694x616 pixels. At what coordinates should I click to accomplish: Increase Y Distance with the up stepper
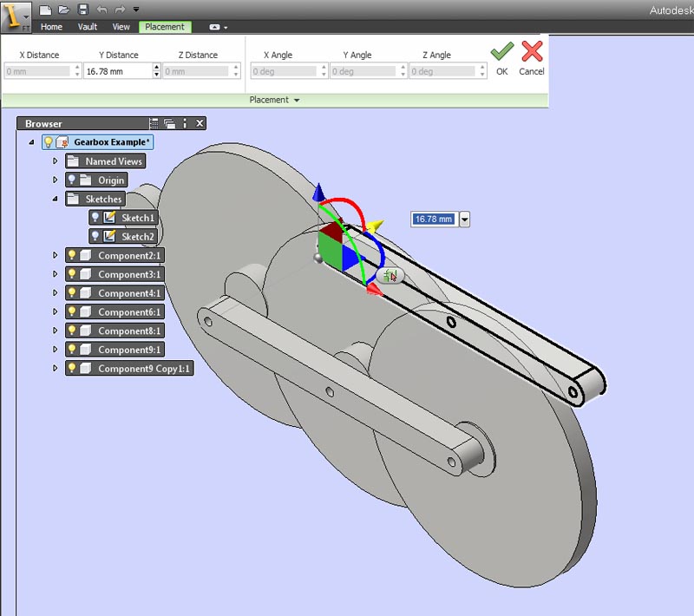coord(157,68)
